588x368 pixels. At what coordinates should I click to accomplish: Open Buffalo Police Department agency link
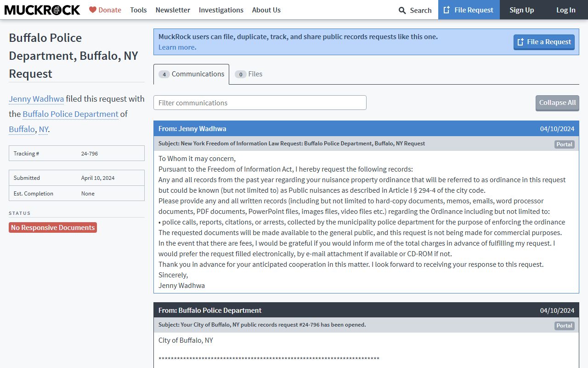pos(70,114)
